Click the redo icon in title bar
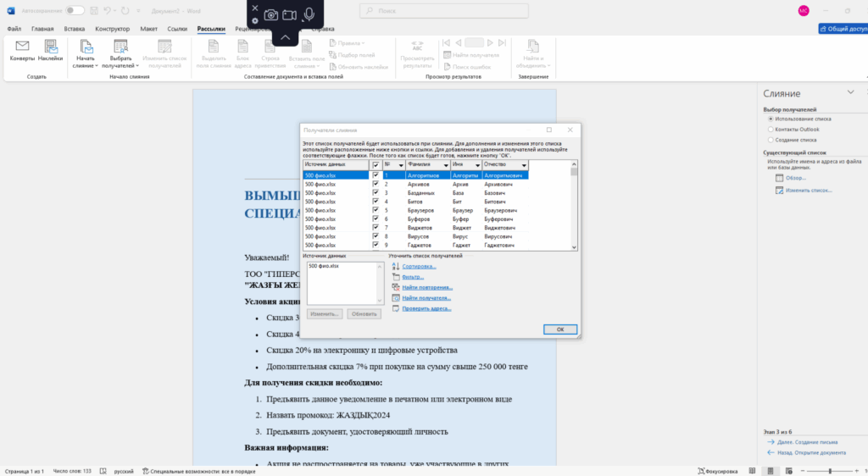Screen dimensions: 868x476 click(125, 10)
